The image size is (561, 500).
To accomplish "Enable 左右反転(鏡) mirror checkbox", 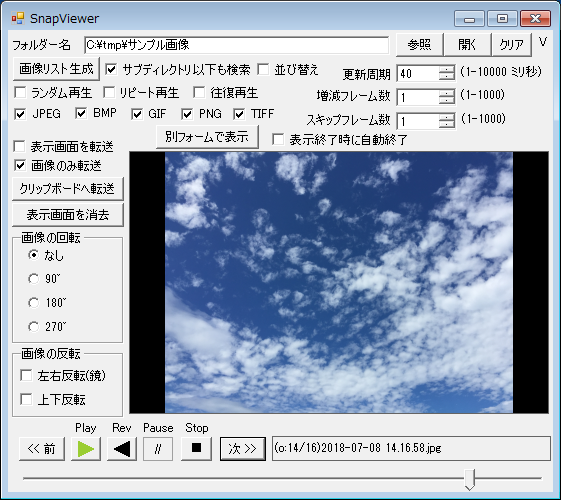I will 26,376.
